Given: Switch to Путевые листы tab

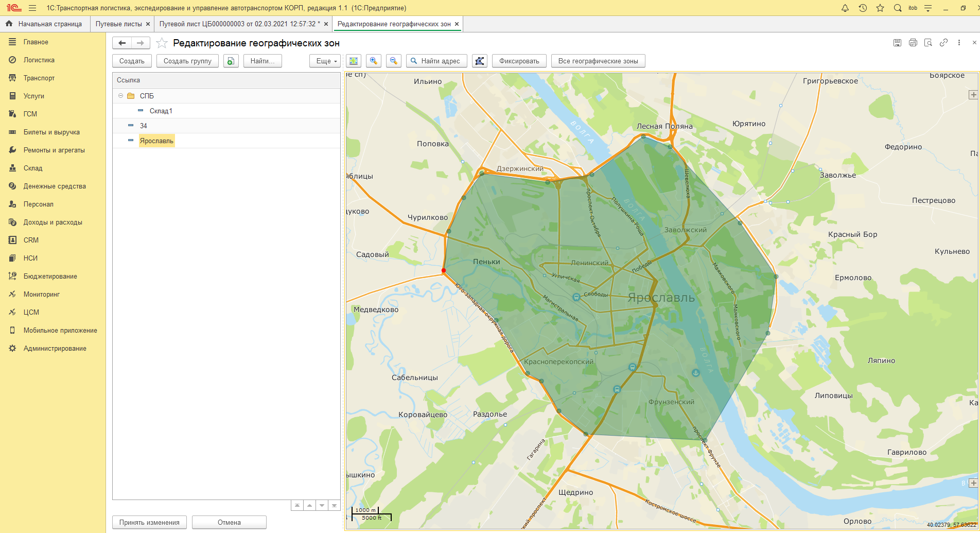Looking at the screenshot, I should (118, 24).
